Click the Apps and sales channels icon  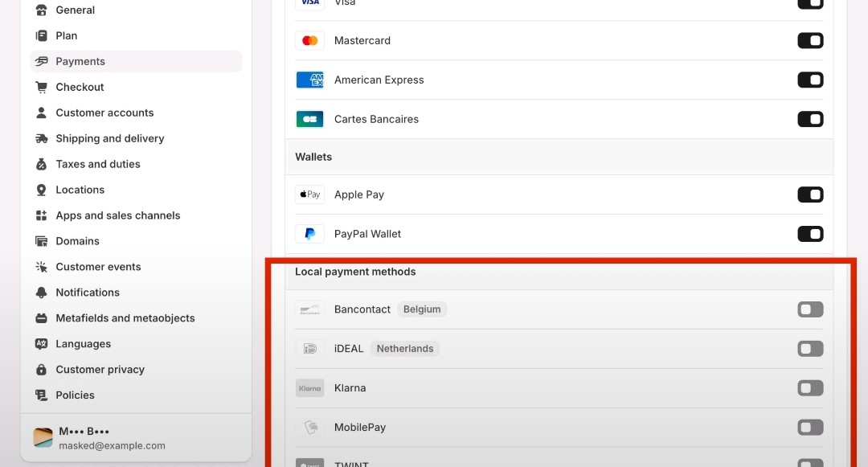(x=41, y=215)
